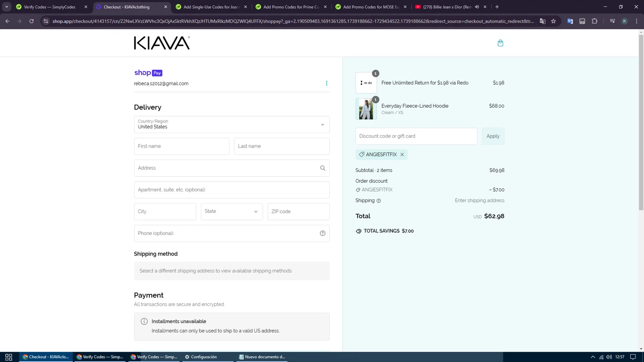
Task: Open the Chrome profile avatar
Action: coord(625,21)
